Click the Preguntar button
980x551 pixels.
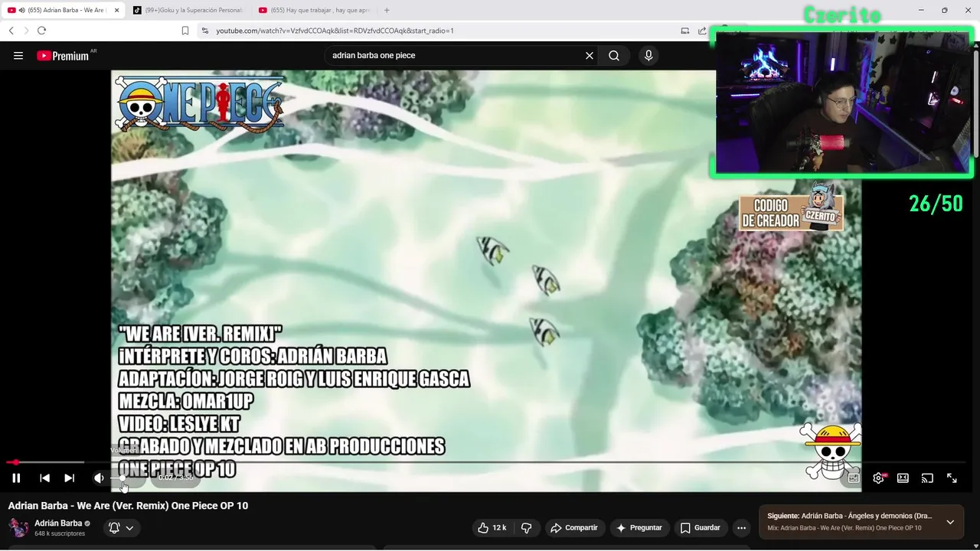tap(639, 528)
